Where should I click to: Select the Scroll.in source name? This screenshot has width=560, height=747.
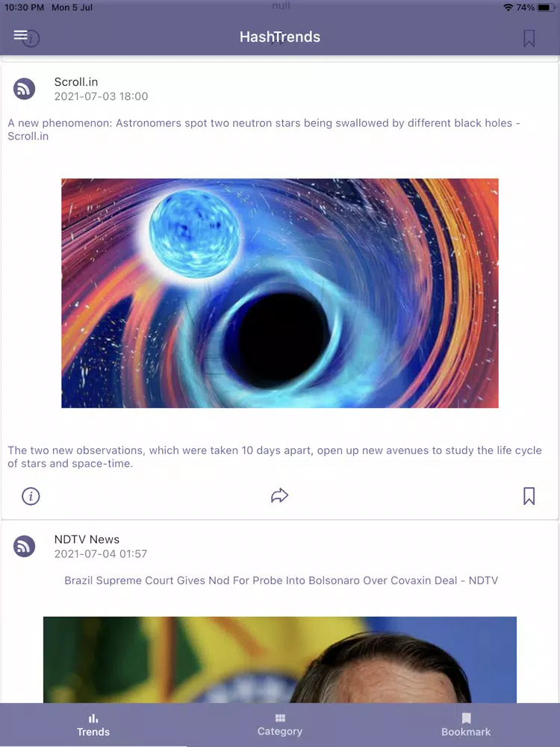(x=76, y=82)
